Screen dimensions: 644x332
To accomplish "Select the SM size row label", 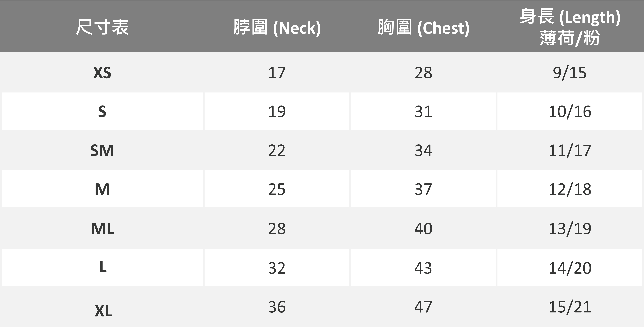I will pos(102,151).
